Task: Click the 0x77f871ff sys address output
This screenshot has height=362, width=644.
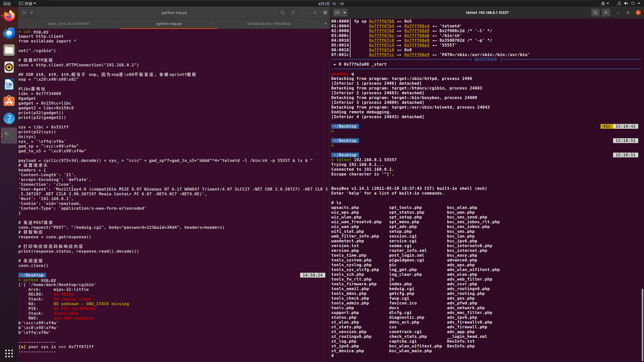Action: [81, 347]
